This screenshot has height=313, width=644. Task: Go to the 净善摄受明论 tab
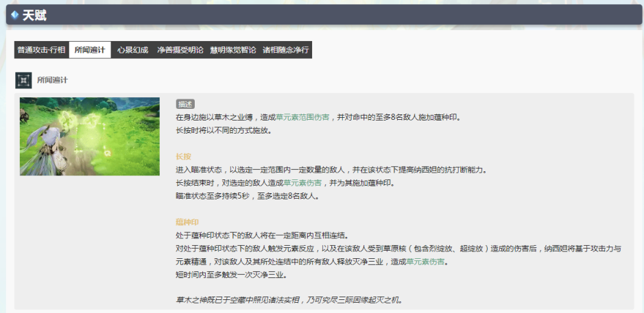point(180,50)
